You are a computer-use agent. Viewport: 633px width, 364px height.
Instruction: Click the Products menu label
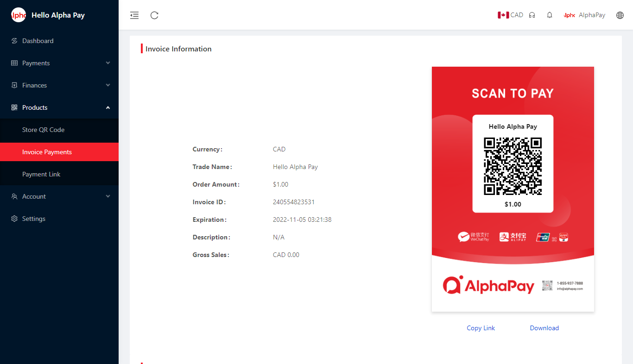[x=35, y=107]
